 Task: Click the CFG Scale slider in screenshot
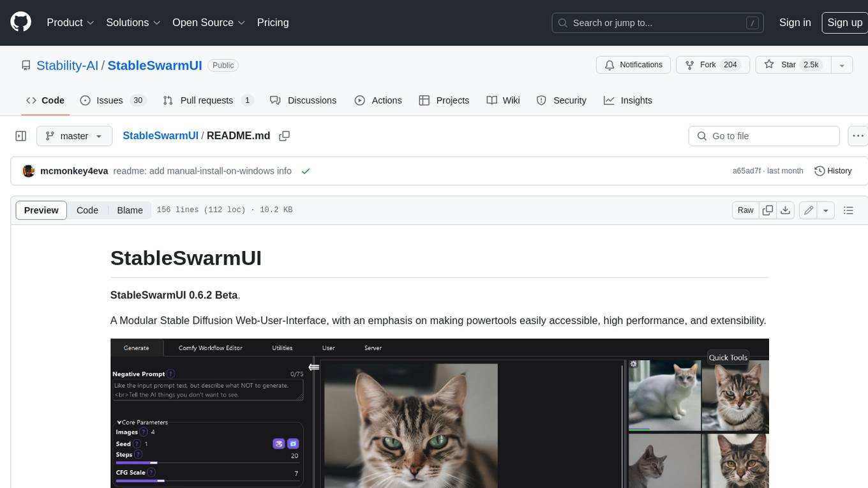pyautogui.click(x=207, y=480)
